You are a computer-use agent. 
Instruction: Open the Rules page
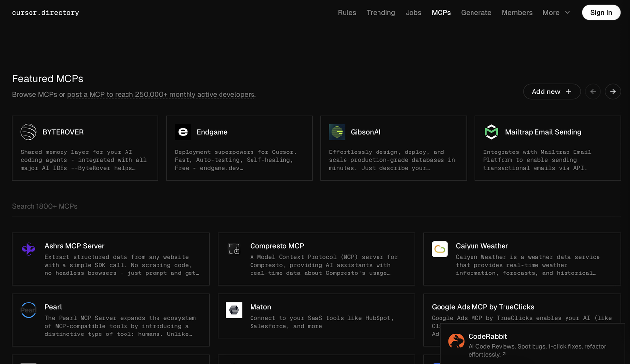(347, 13)
